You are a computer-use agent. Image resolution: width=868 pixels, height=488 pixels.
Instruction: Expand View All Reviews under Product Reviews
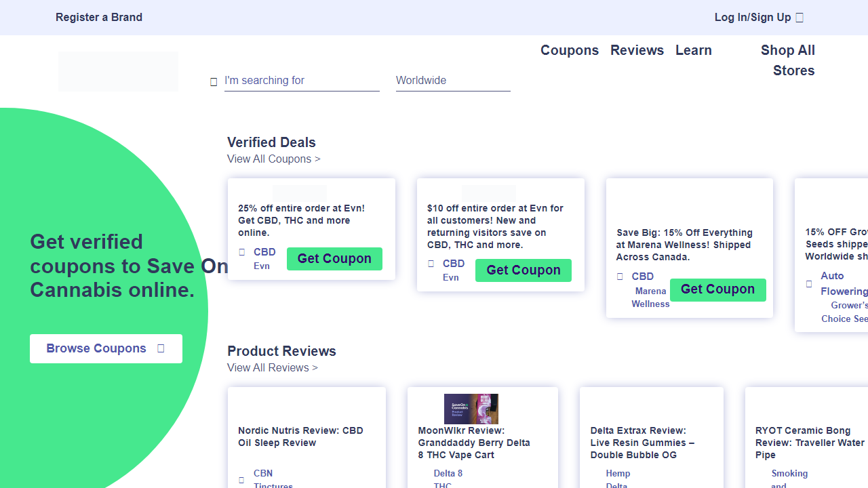pos(272,368)
